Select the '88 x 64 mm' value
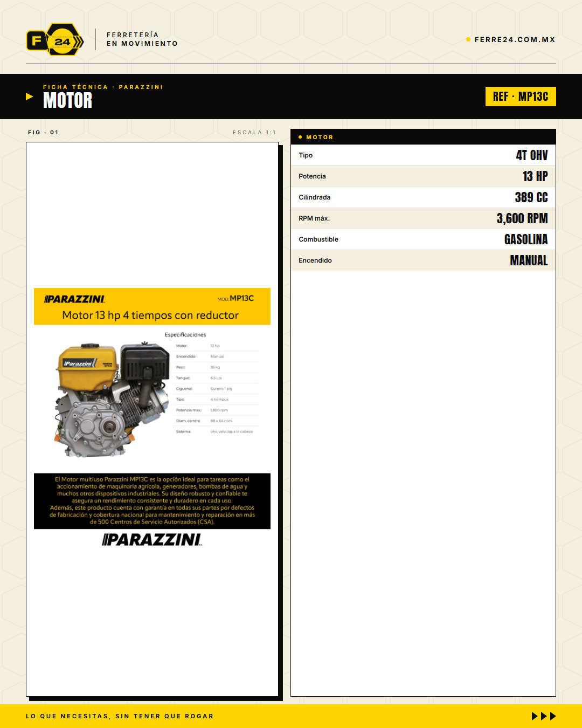This screenshot has width=582, height=728. [x=221, y=421]
